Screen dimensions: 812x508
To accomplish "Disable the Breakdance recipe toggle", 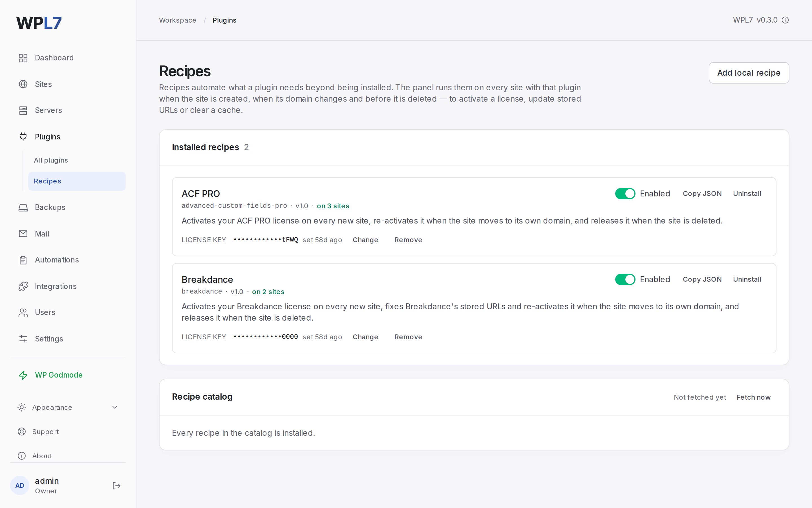I will [x=625, y=279].
